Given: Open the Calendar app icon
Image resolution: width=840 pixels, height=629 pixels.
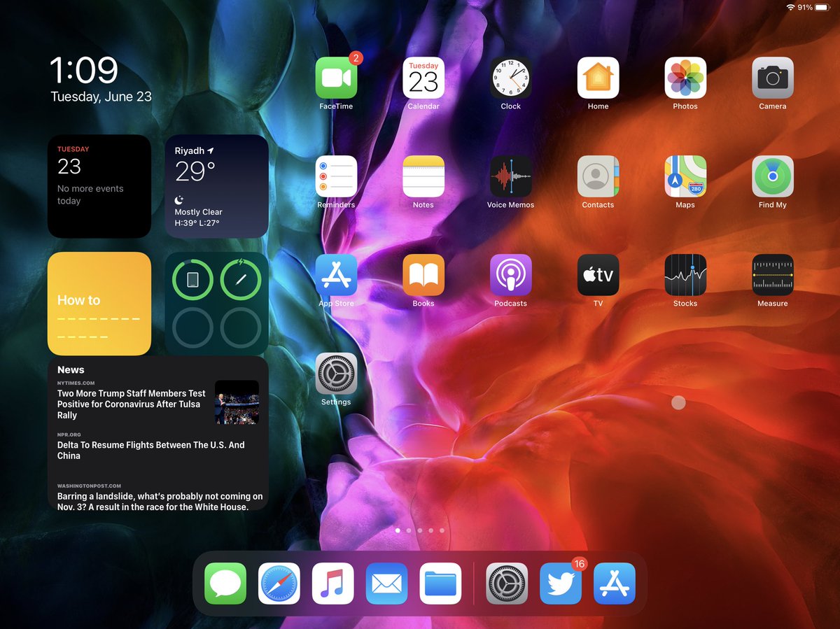Looking at the screenshot, I should [x=423, y=78].
